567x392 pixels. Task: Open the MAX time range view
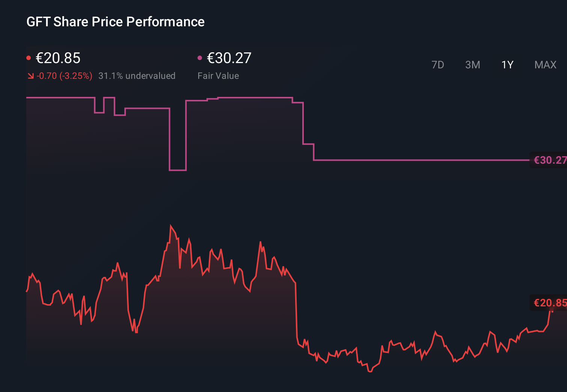tap(545, 65)
